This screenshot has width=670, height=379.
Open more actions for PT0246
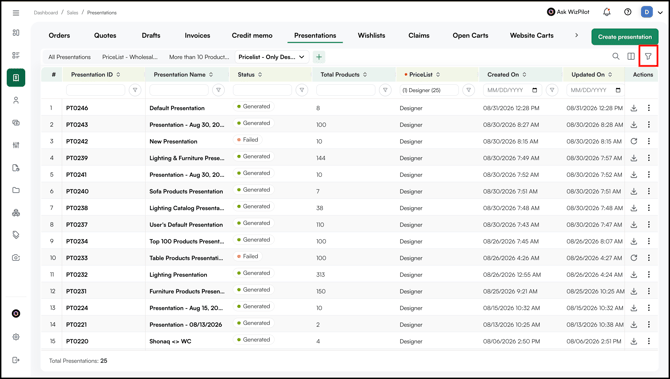(649, 108)
